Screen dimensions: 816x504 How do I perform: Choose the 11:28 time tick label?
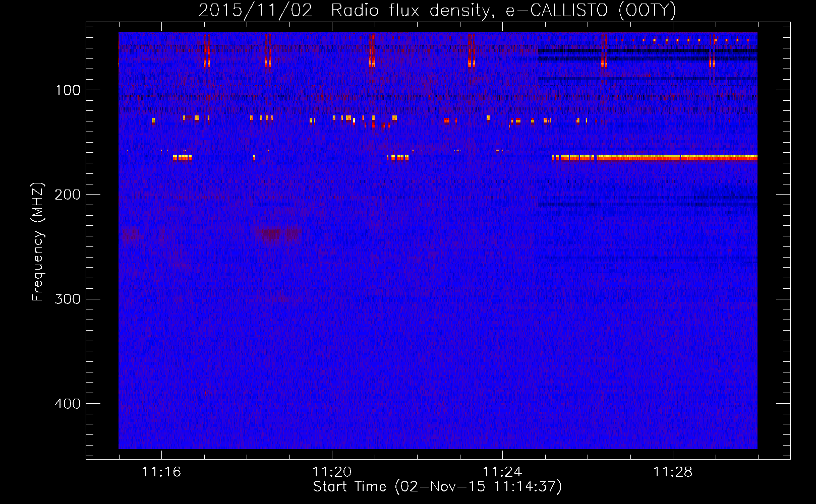coord(673,472)
